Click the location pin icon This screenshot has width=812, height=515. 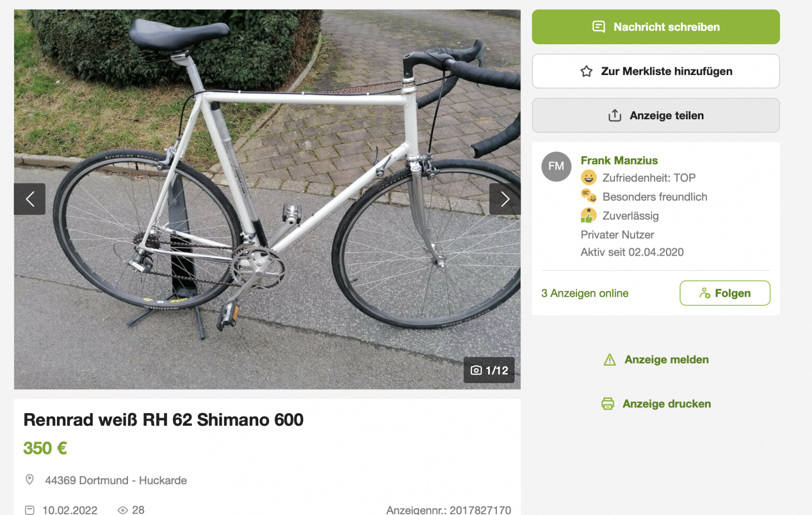30,479
